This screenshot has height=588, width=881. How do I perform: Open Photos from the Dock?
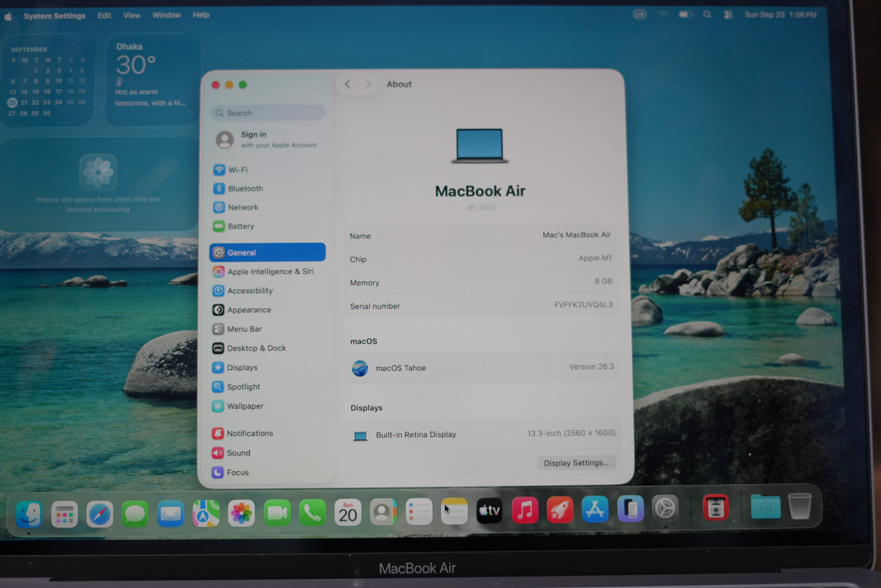coord(242,513)
